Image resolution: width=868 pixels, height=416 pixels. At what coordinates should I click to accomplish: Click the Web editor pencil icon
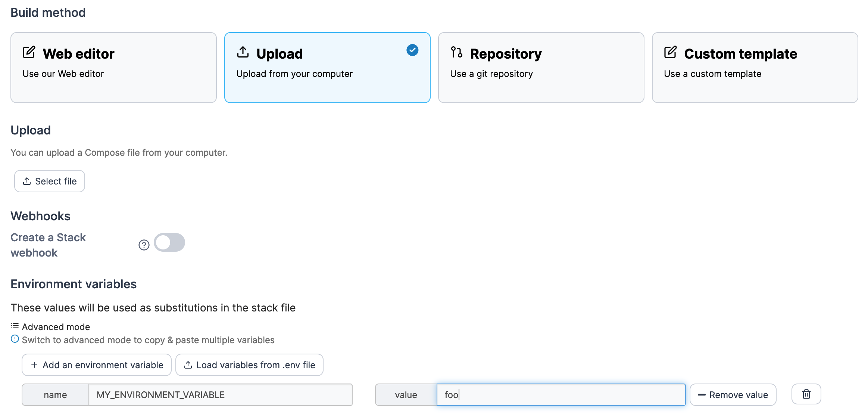[x=29, y=53]
